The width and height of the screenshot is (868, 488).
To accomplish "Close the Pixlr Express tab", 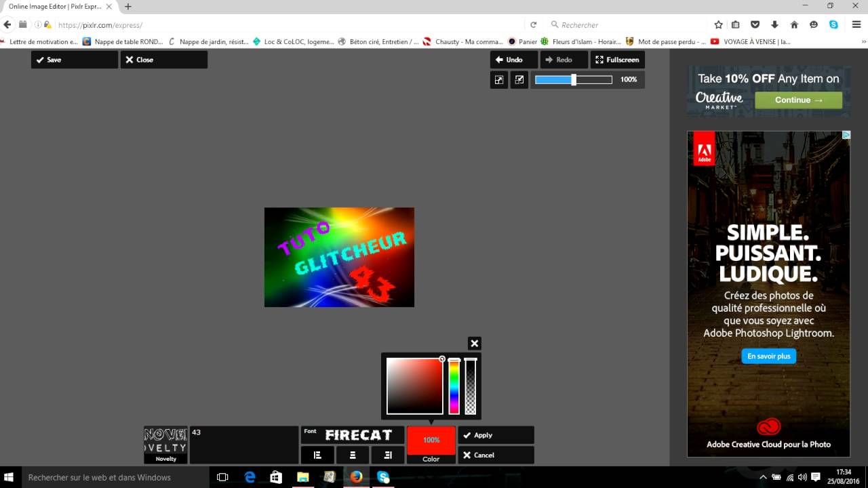I will 108,6.
